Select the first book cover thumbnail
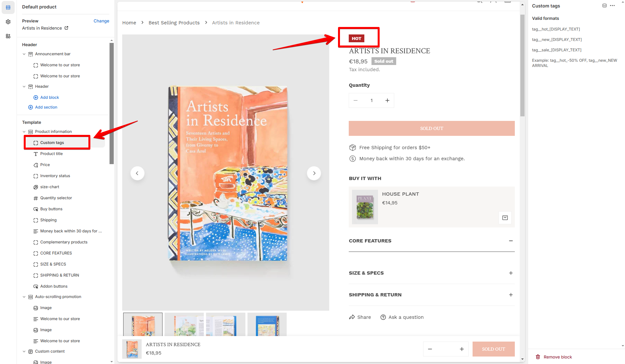The image size is (625, 364). [x=143, y=324]
